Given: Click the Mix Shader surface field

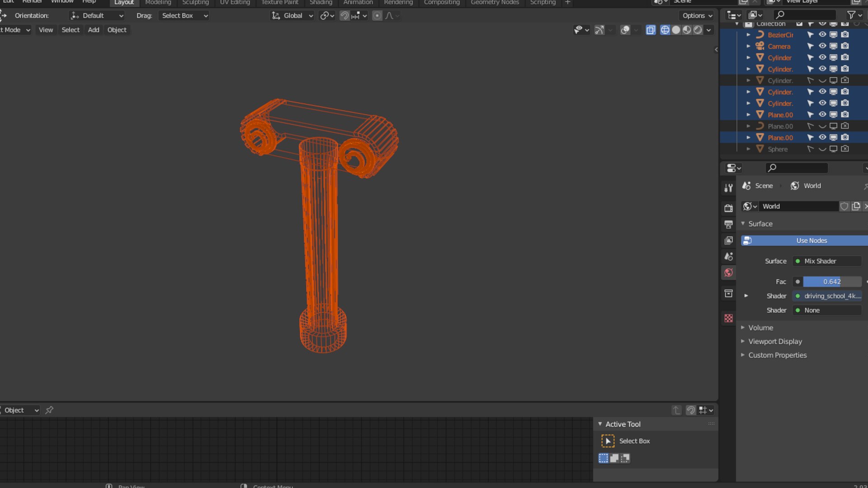Looking at the screenshot, I should coord(827,261).
